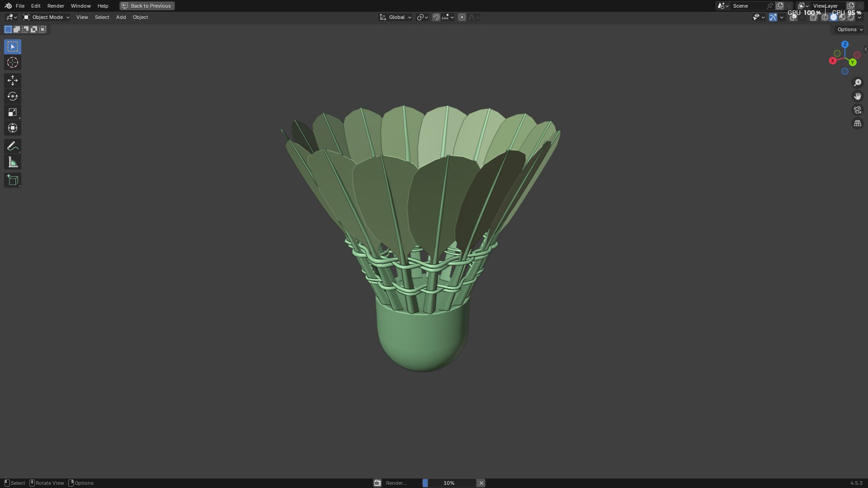
Task: Open the viewport Select menu
Action: 102,17
